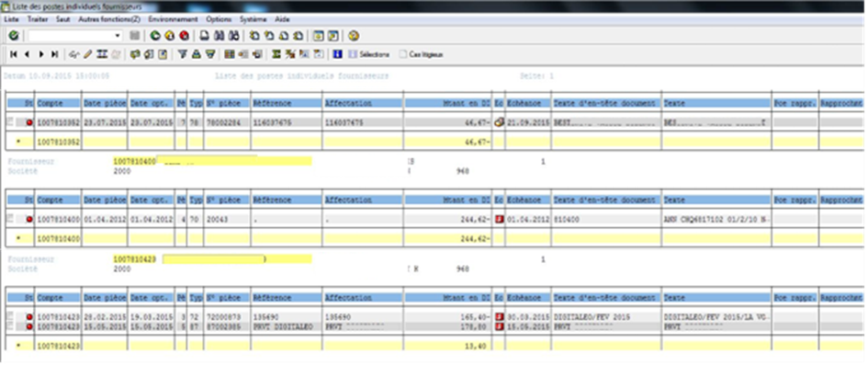868x366 pixels.
Task: Click the Find binoculars icon
Action: pos(219,36)
